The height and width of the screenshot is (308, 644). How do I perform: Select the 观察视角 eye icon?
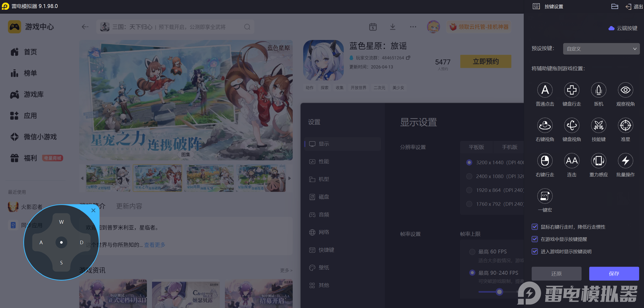(x=626, y=90)
